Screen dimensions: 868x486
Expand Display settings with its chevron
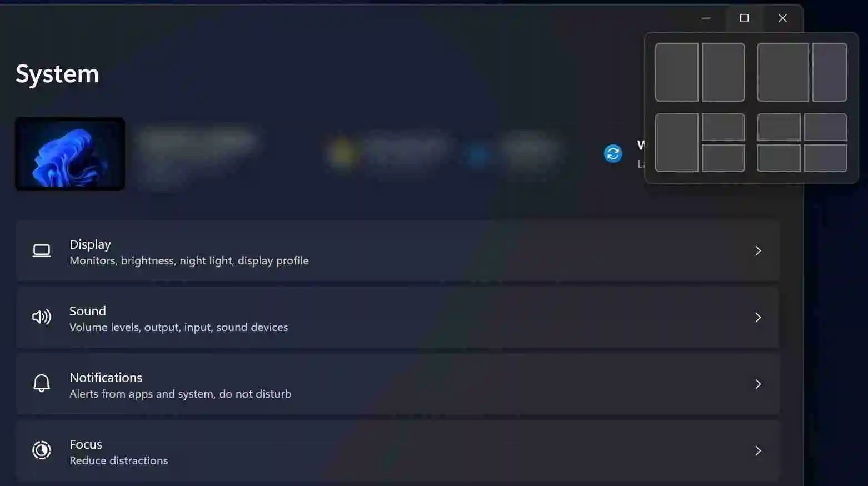758,251
